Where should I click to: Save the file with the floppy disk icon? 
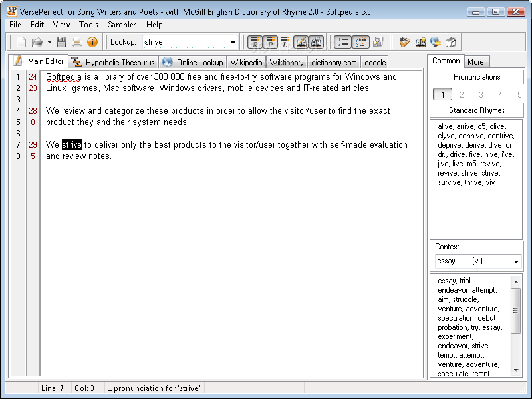(61, 42)
